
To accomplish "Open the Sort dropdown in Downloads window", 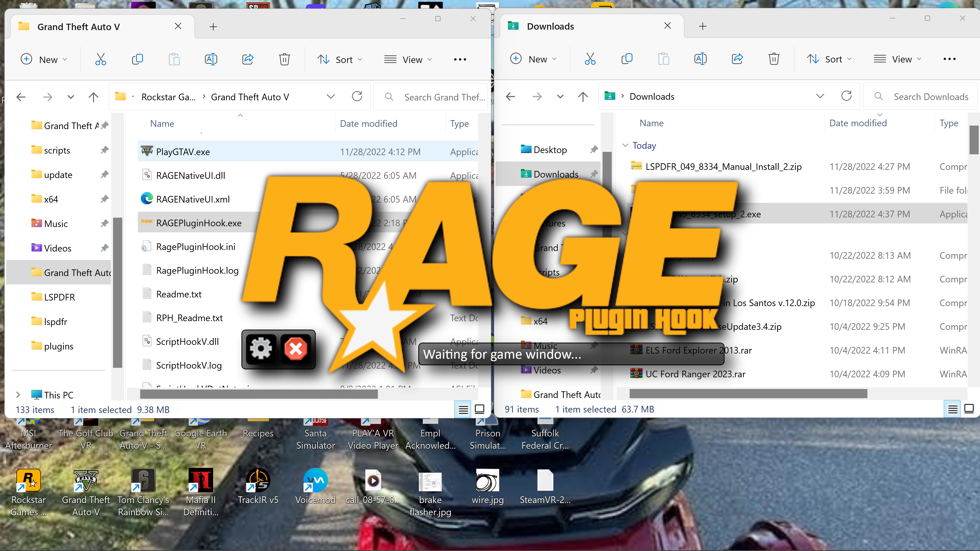I will [x=829, y=59].
